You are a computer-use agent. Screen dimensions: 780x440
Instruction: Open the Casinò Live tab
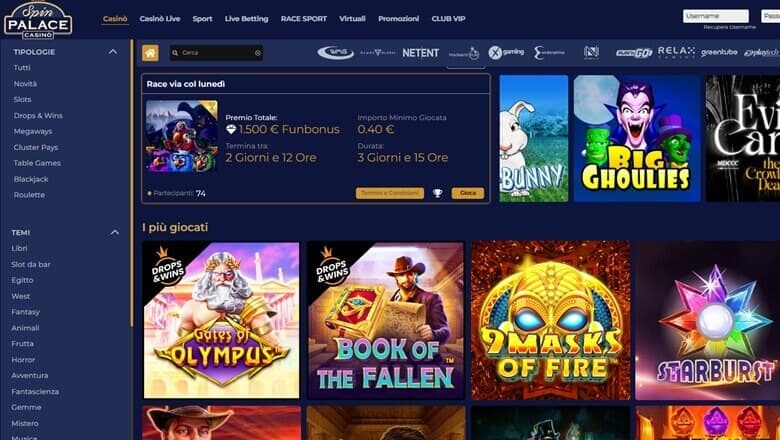pos(160,19)
